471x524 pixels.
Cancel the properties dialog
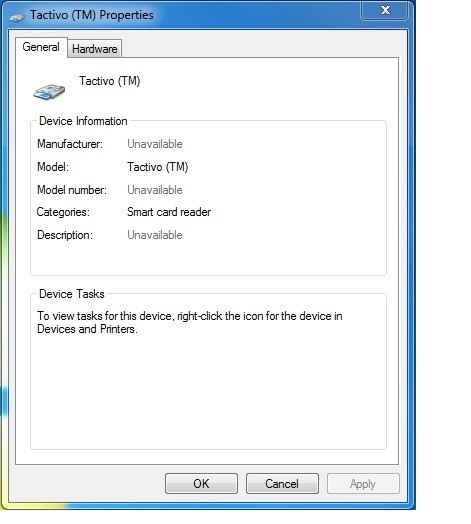tap(282, 484)
